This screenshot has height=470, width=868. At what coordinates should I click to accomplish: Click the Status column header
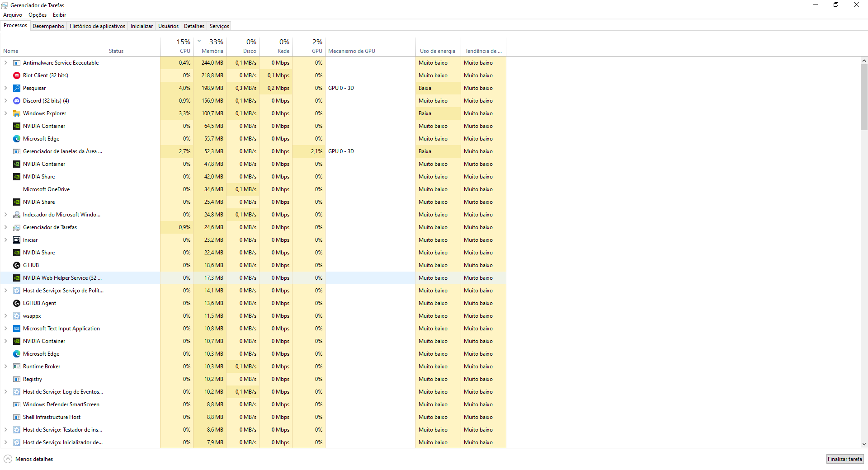133,46
